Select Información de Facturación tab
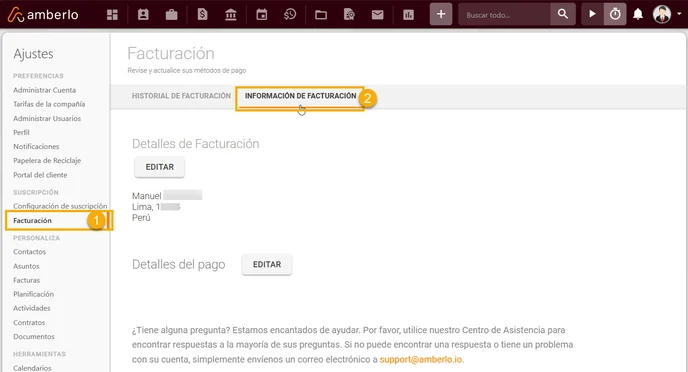Viewport: 688px width, 372px height. 301,96
